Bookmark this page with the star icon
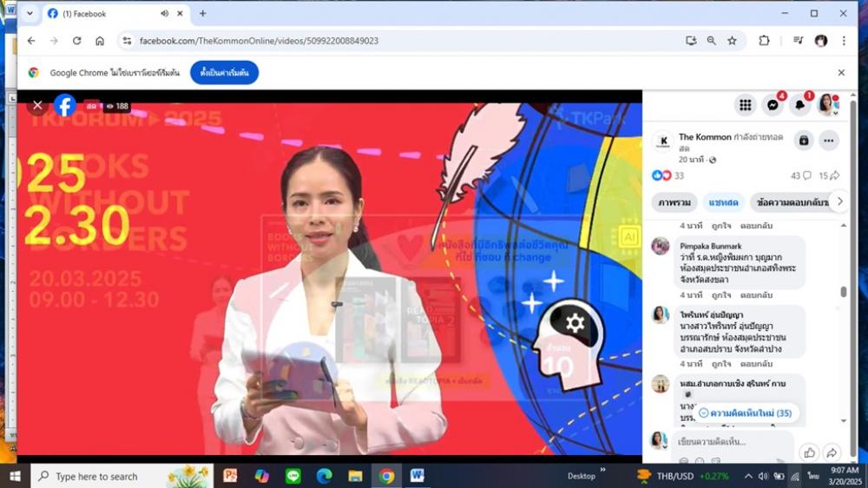Viewport: 868px width, 488px height. point(732,41)
